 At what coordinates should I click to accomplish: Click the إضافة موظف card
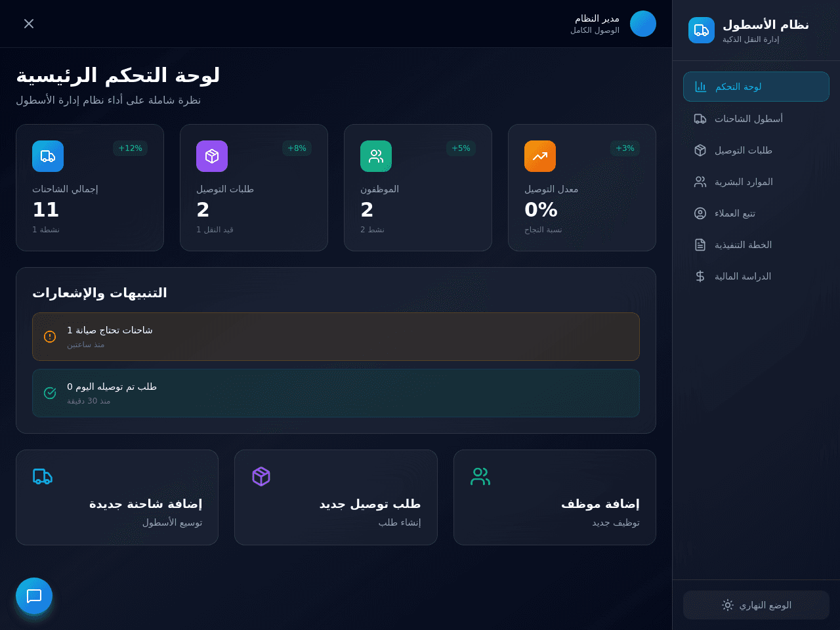pyautogui.click(x=555, y=497)
